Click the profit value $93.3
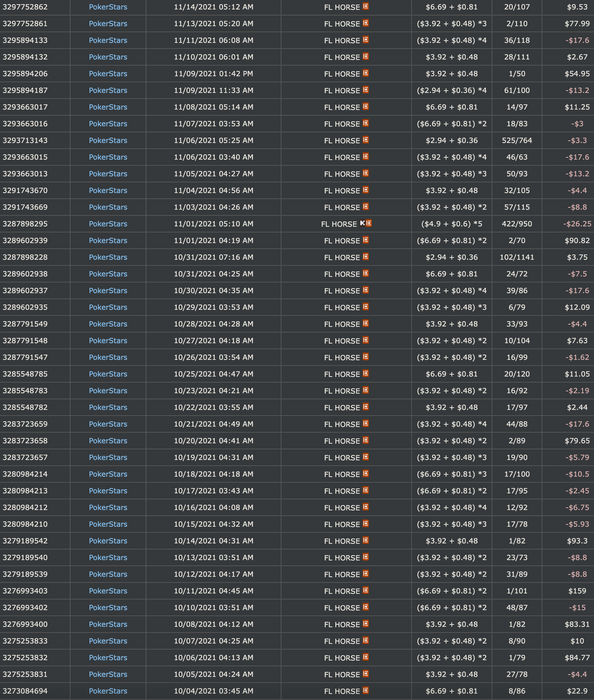 click(577, 541)
